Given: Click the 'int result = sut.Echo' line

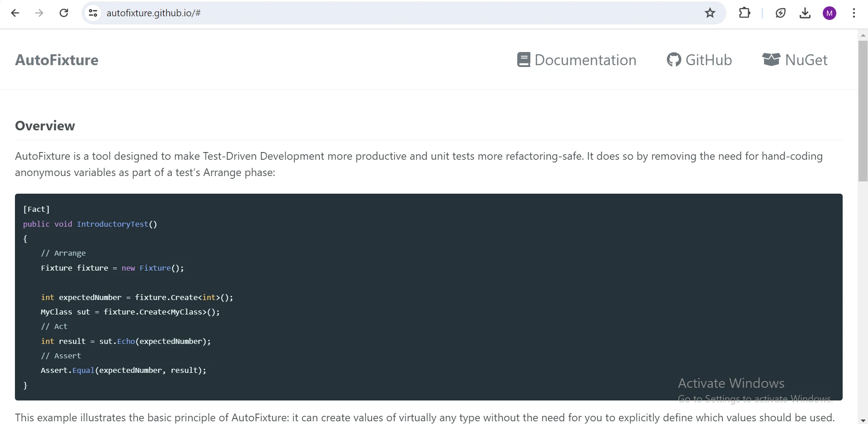Looking at the screenshot, I should click(126, 341).
